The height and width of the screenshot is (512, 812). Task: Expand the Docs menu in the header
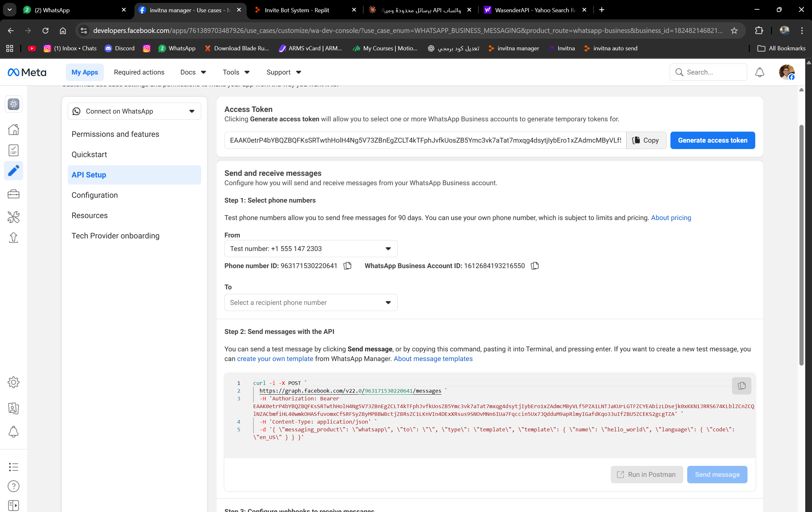click(193, 72)
